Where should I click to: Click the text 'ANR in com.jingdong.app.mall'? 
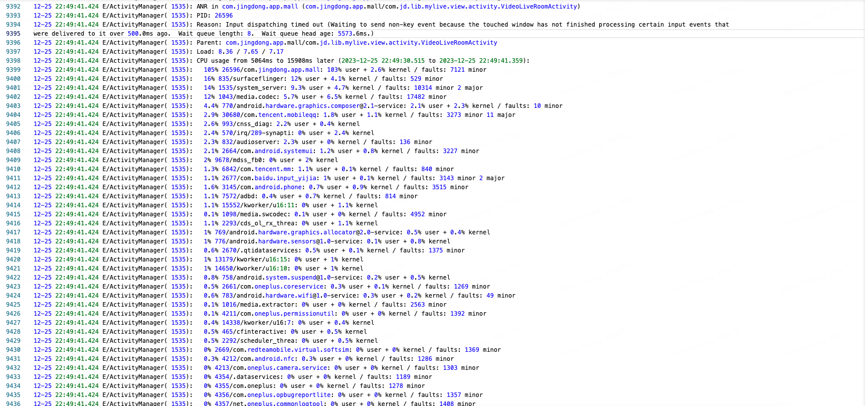[247, 7]
